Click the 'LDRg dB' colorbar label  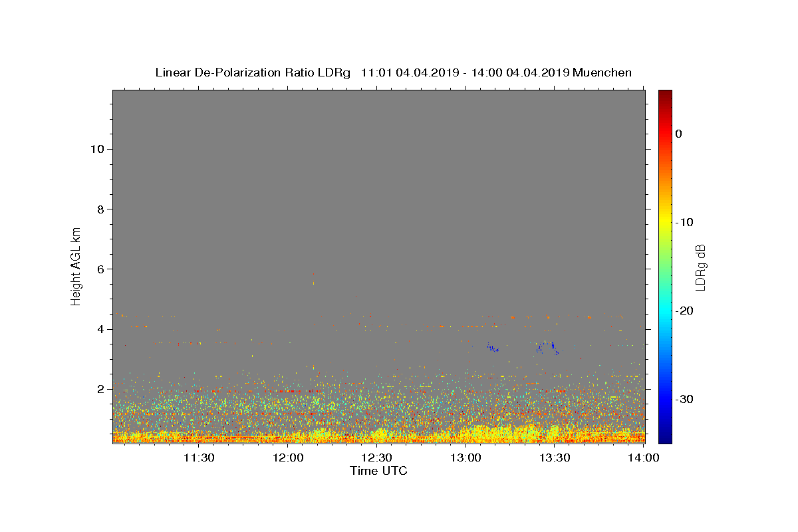[700, 267]
